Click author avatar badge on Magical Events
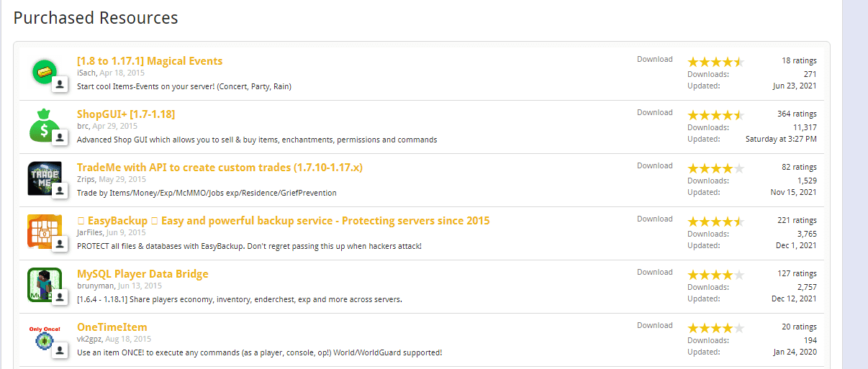Viewport: 868px width, 369px height. coord(60,85)
